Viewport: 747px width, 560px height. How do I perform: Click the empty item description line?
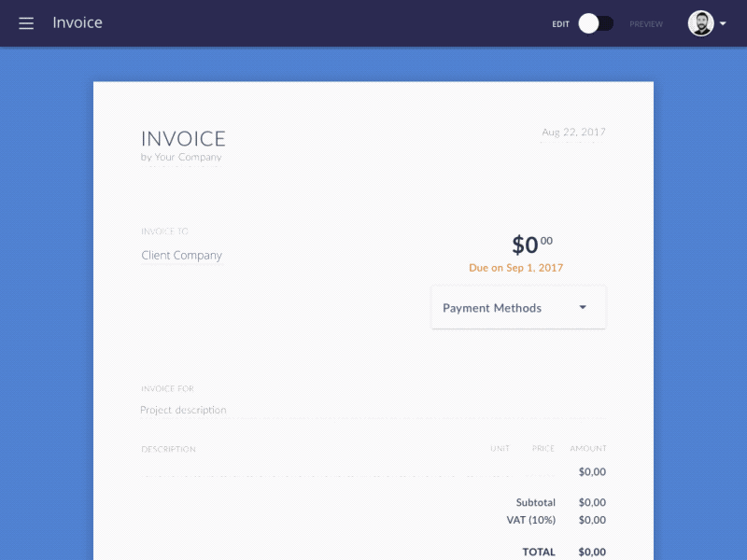280,471
